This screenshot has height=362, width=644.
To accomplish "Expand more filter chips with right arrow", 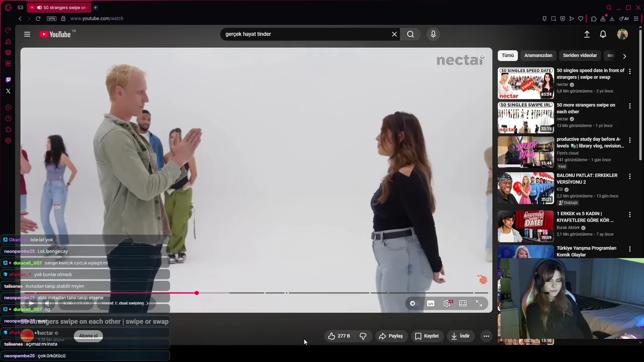I will point(624,56).
